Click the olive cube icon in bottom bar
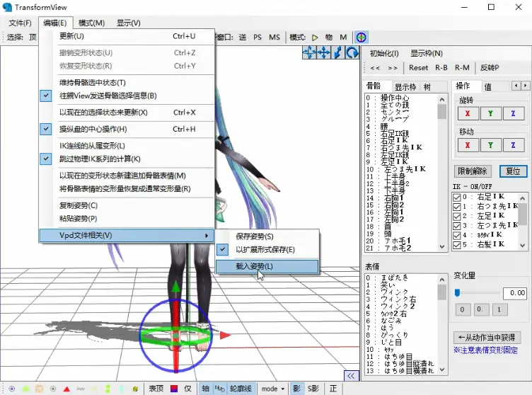 135,389
